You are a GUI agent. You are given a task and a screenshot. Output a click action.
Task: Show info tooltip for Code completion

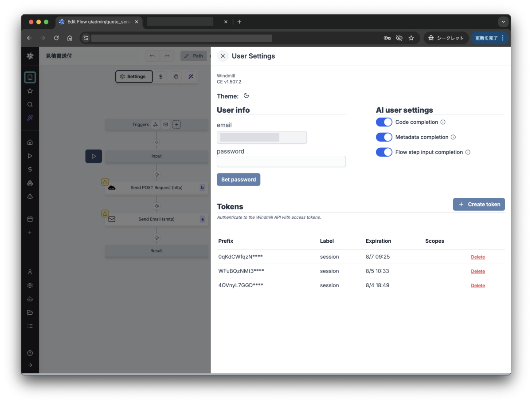442,122
